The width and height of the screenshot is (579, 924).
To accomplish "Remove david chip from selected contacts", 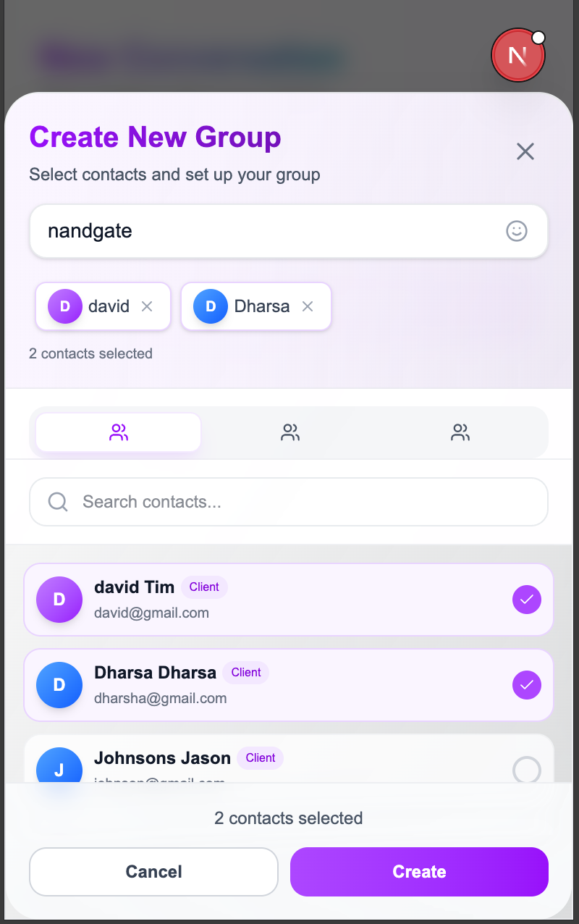I will click(x=147, y=306).
